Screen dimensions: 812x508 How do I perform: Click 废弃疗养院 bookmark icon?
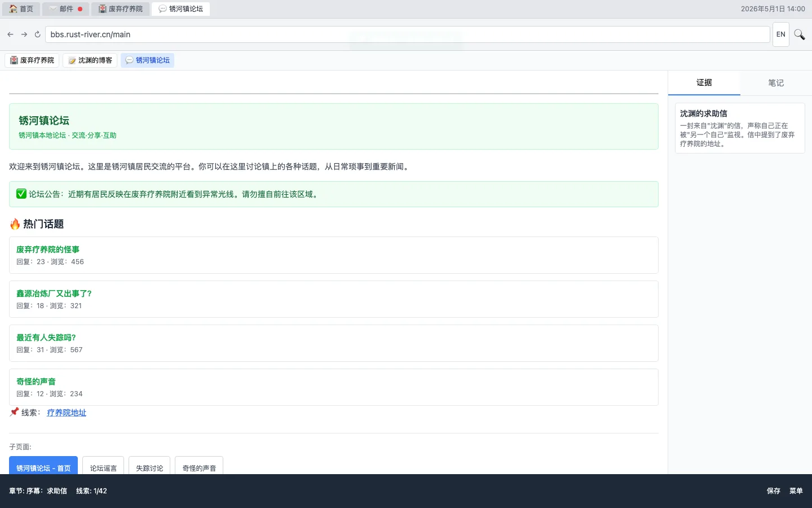pos(14,60)
